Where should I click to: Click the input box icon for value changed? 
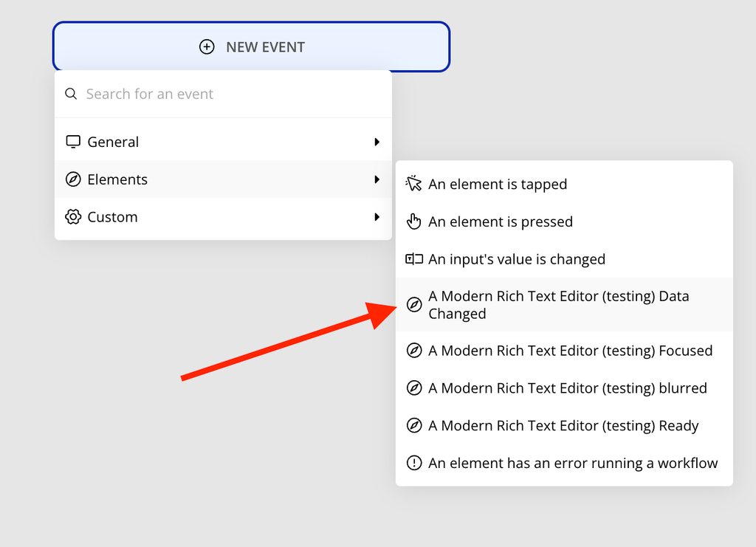tap(414, 259)
